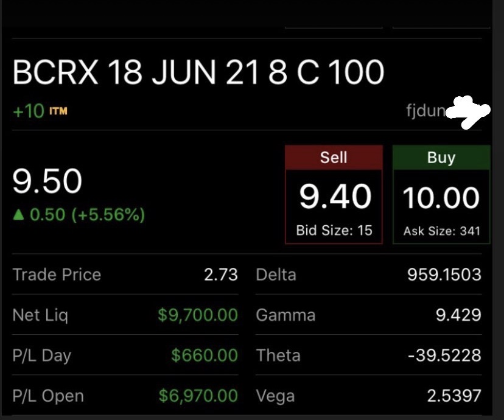This screenshot has width=504, height=420.
Task: Click the red Sell header button
Action: click(x=334, y=157)
